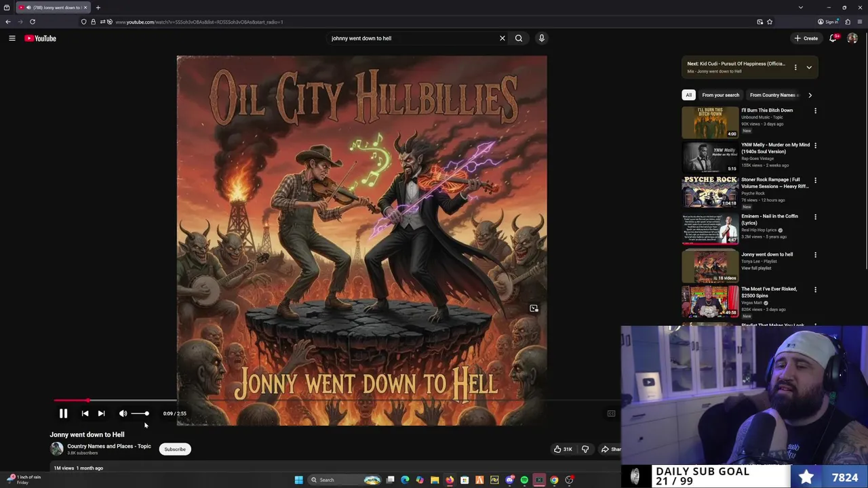Open menu for The Most I've Ever Risked

point(815,289)
